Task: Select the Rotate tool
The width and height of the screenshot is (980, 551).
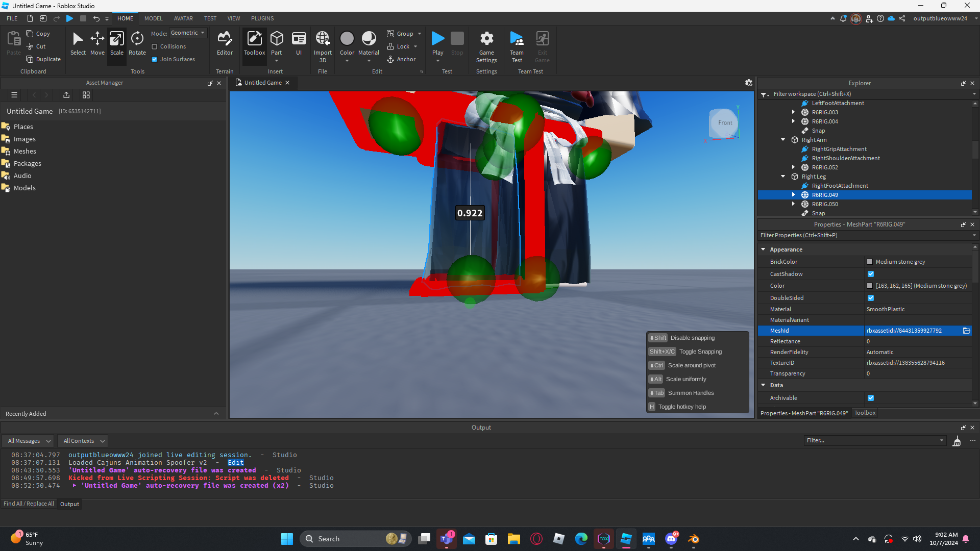Action: click(137, 43)
